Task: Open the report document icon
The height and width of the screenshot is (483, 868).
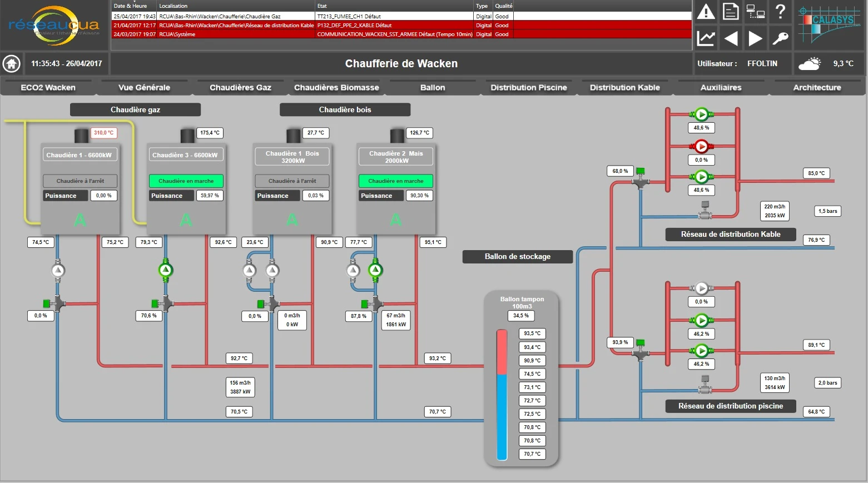Action: [730, 12]
